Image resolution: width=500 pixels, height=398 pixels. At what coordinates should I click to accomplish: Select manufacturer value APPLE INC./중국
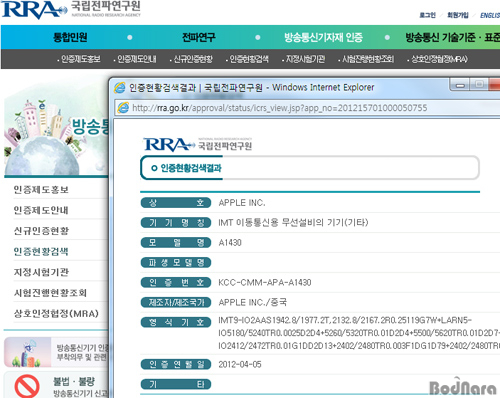253,302
